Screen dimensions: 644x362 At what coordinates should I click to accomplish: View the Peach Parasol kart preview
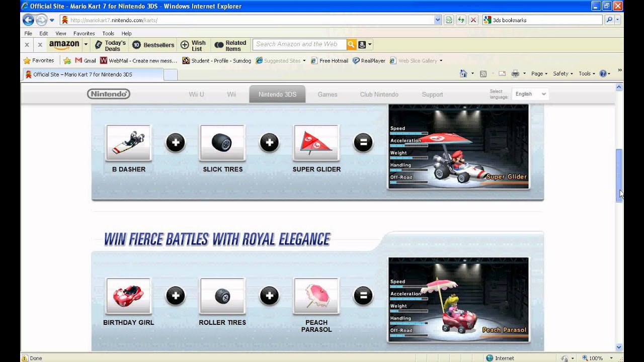coord(458,300)
